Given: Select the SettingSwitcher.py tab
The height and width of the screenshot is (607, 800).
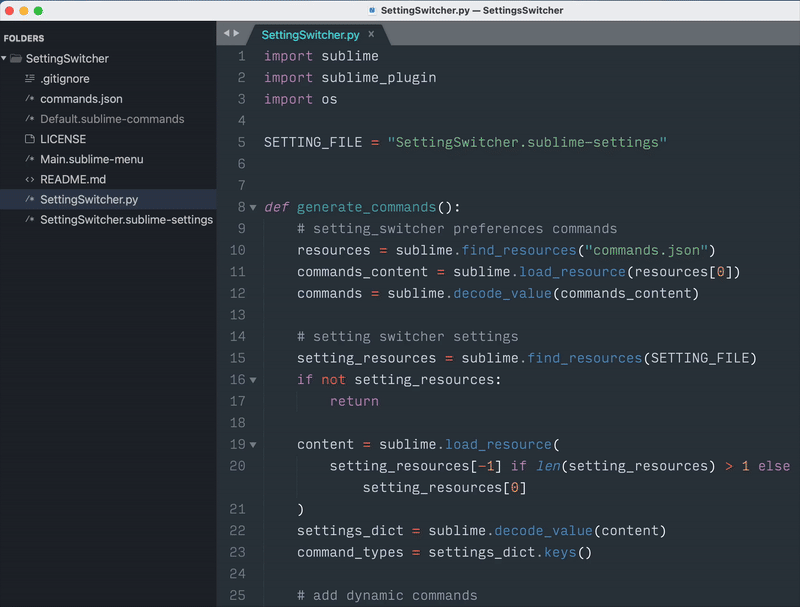Looking at the screenshot, I should click(x=310, y=32).
